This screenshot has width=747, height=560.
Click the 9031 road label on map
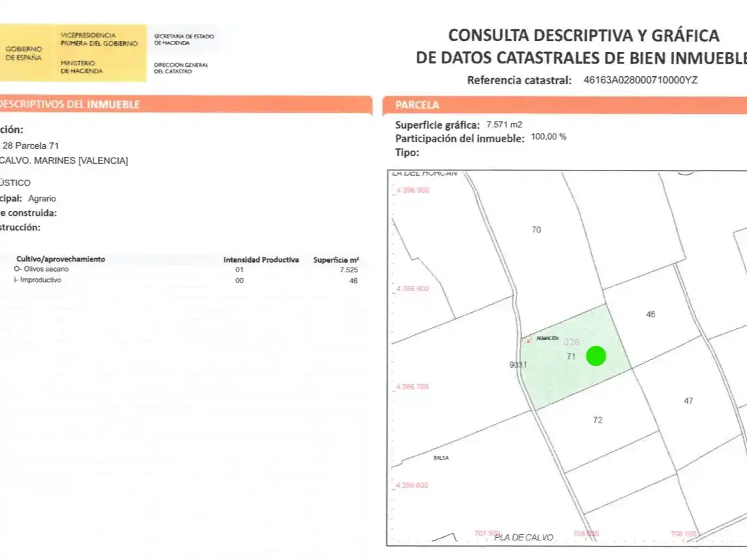[x=518, y=365]
